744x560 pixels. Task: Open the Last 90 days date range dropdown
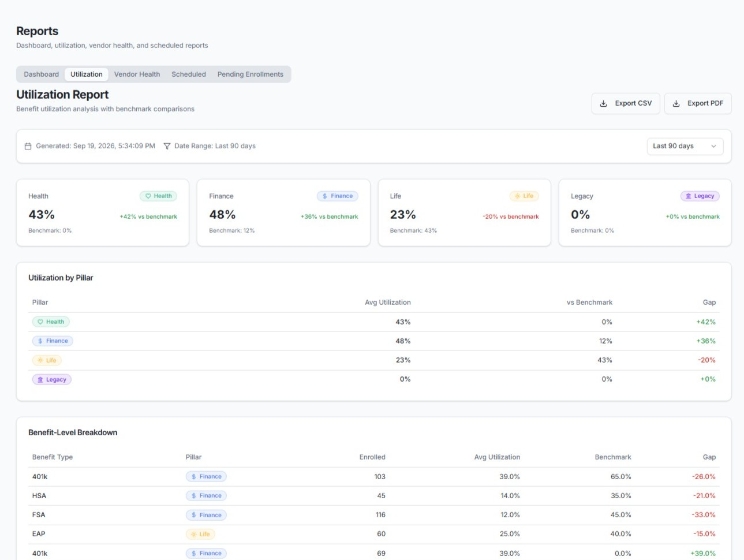click(685, 146)
